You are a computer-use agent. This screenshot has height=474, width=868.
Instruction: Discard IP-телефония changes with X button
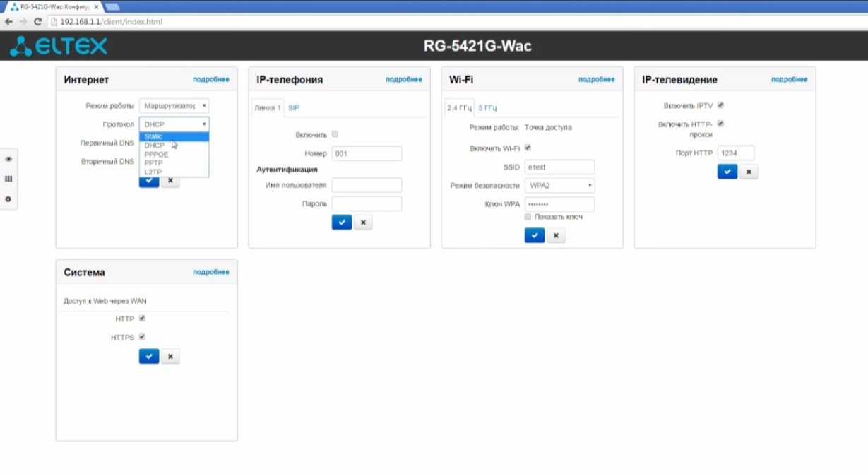[x=362, y=223]
